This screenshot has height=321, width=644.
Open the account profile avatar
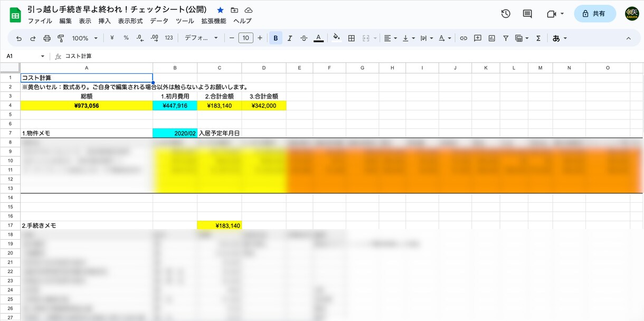pyautogui.click(x=632, y=14)
